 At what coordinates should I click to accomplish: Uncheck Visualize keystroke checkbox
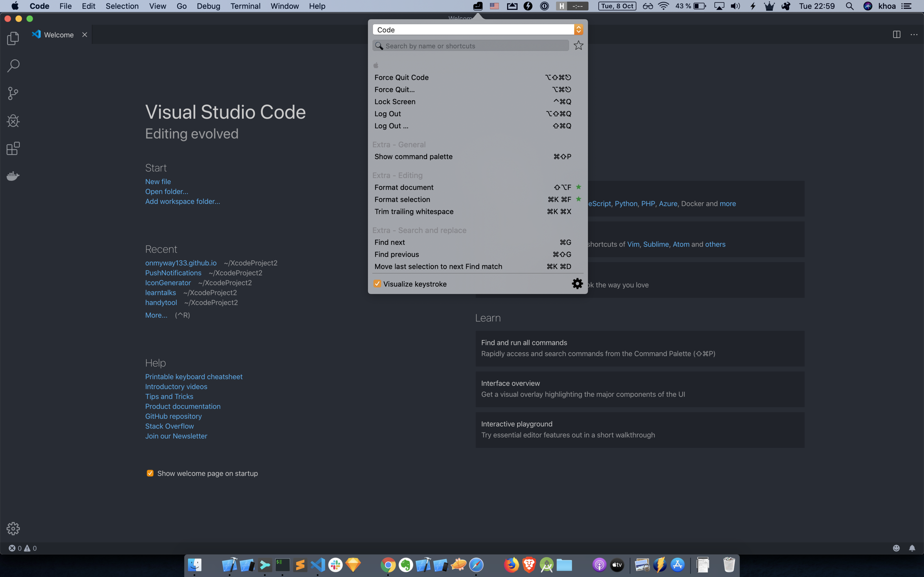tap(377, 284)
